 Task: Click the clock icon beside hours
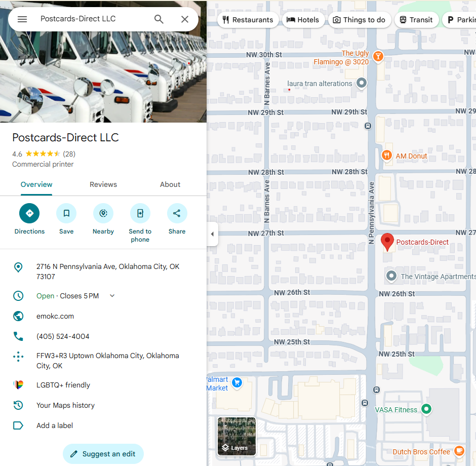[x=18, y=296]
